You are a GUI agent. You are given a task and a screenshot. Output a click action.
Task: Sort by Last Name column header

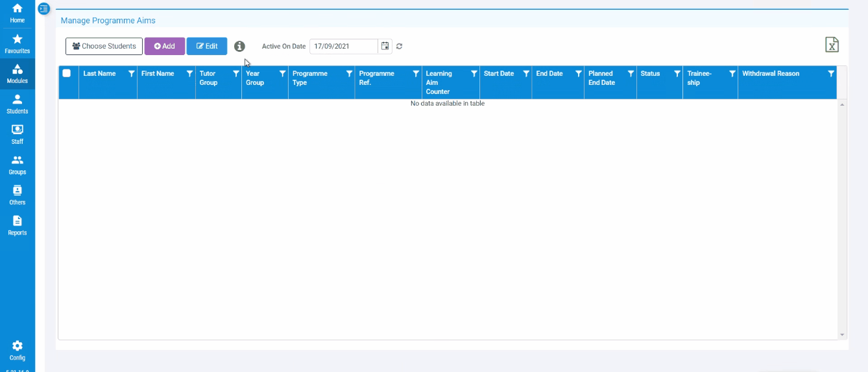pos(99,74)
